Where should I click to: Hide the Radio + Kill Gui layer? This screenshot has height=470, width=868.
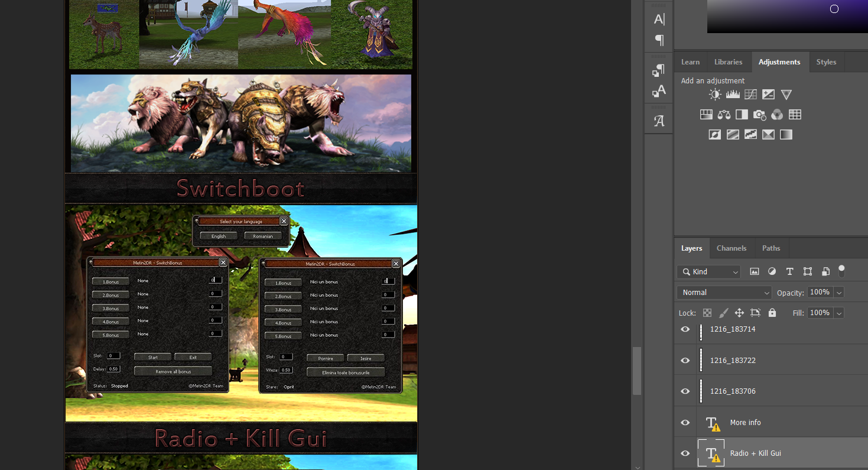pyautogui.click(x=685, y=453)
